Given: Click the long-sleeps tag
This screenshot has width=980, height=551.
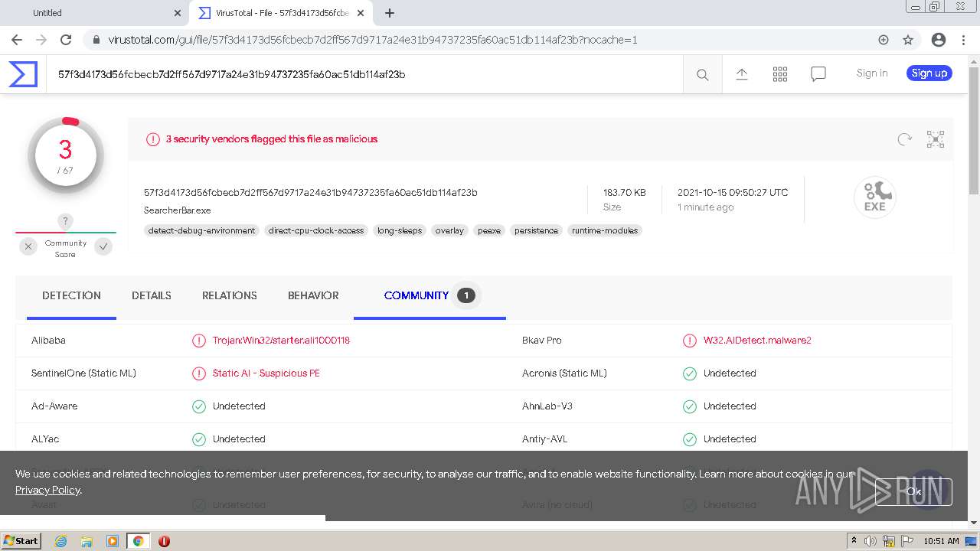Looking at the screenshot, I should click(400, 230).
